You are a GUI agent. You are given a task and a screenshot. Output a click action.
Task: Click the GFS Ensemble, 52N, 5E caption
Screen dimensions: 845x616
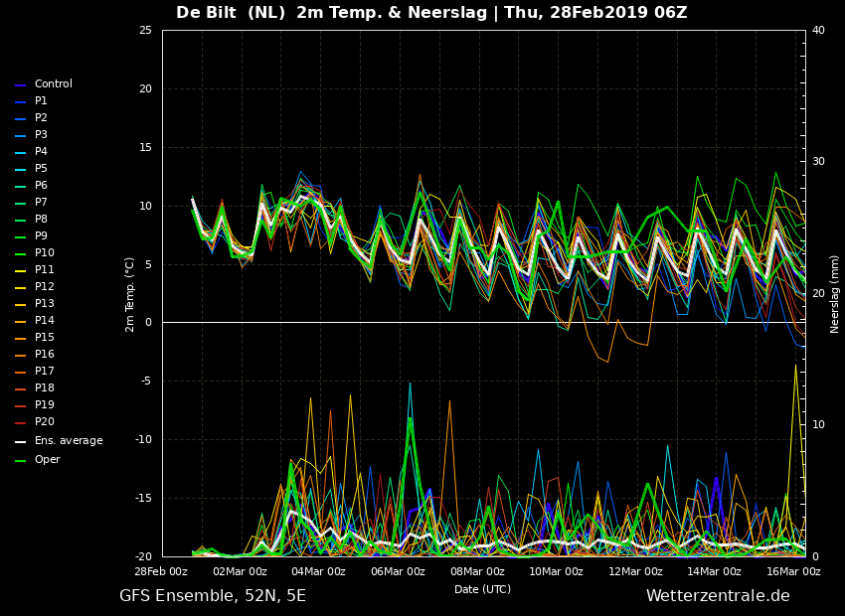(x=213, y=596)
